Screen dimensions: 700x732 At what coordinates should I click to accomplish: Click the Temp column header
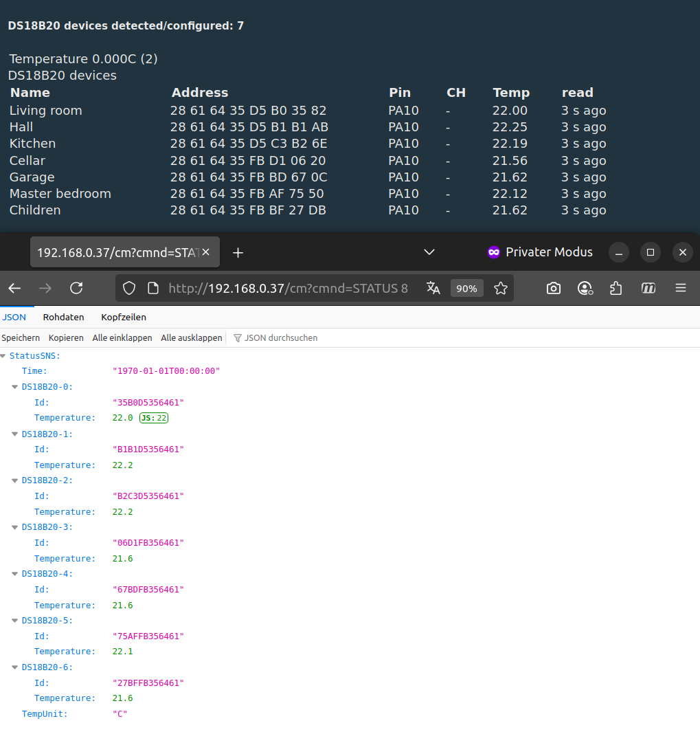click(x=511, y=92)
